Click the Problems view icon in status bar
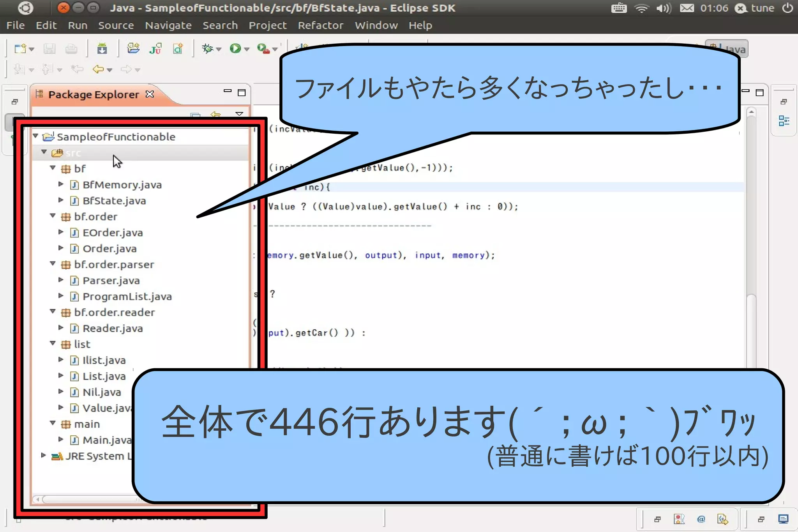This screenshot has width=798, height=532. [x=679, y=519]
